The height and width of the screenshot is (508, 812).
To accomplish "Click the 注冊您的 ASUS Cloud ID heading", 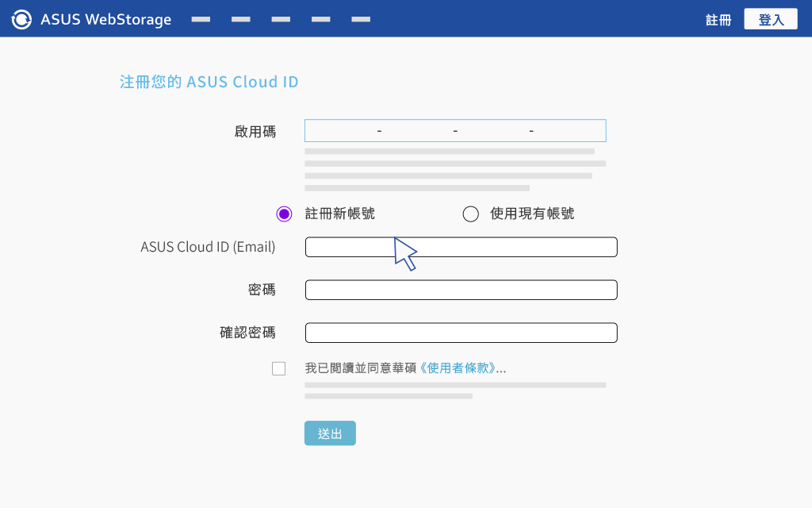I will point(209,82).
